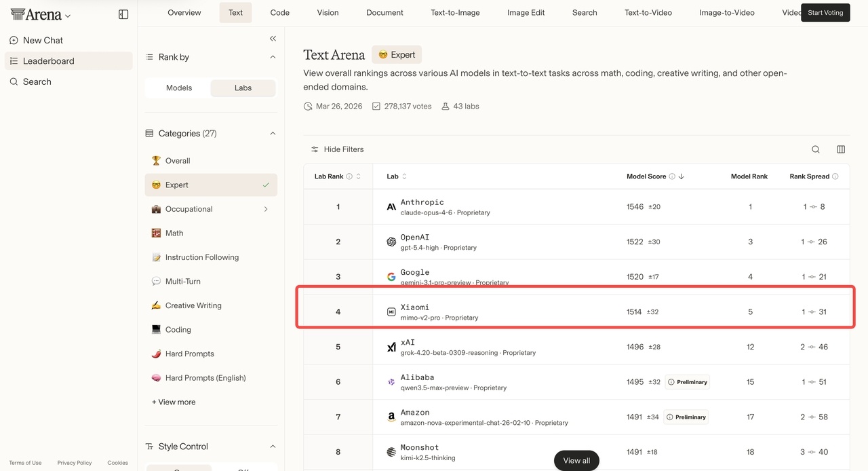Open the Search leaderboard tab
Viewport: 868px width, 471px height.
point(585,13)
